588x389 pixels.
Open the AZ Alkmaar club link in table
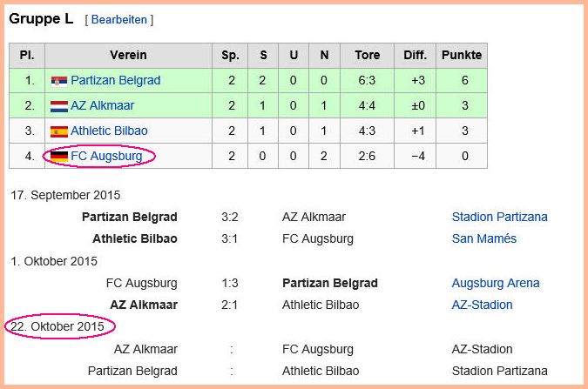pos(102,105)
